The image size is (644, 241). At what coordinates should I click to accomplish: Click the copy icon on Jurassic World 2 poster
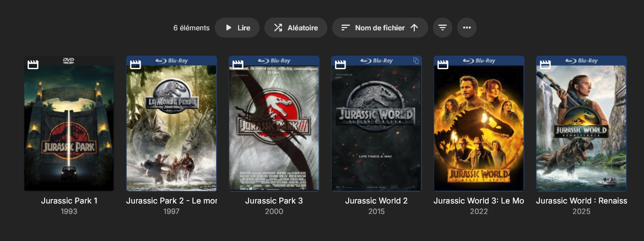416,61
